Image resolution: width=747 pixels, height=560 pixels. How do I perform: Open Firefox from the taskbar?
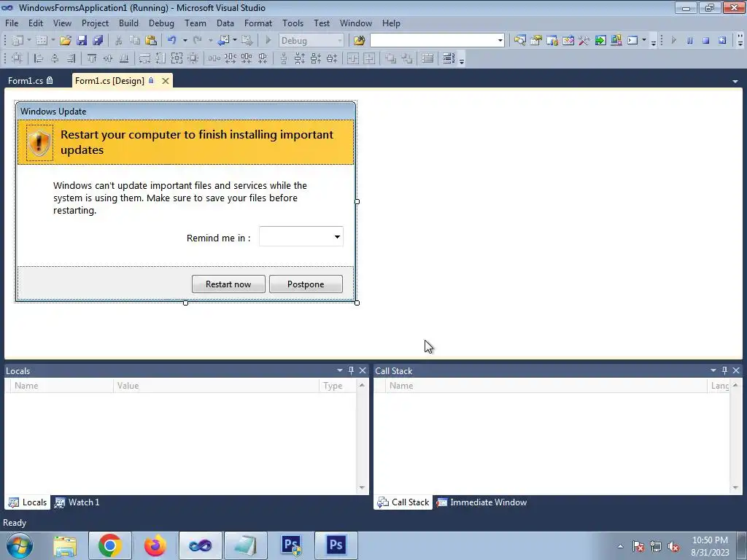click(155, 545)
